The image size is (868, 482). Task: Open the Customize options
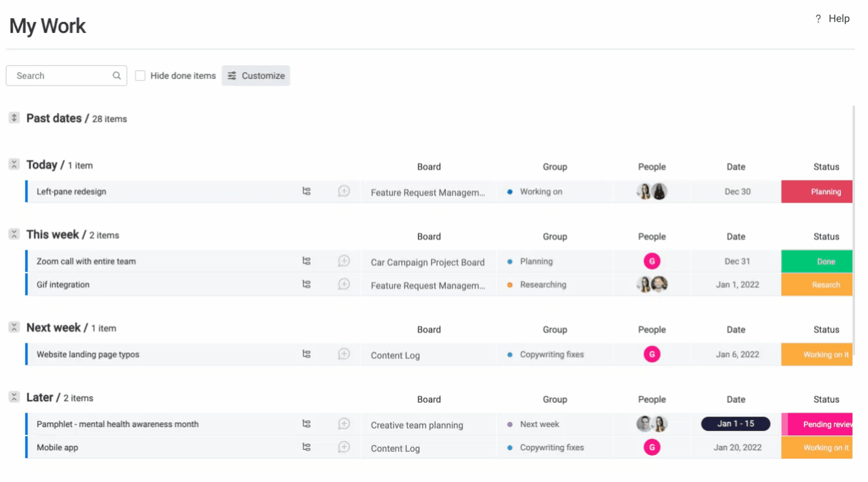point(256,76)
